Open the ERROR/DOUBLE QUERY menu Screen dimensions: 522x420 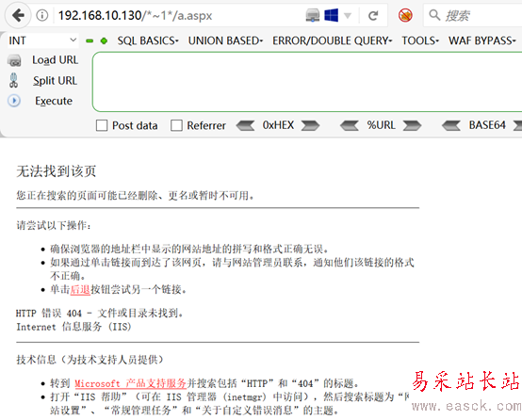point(333,40)
